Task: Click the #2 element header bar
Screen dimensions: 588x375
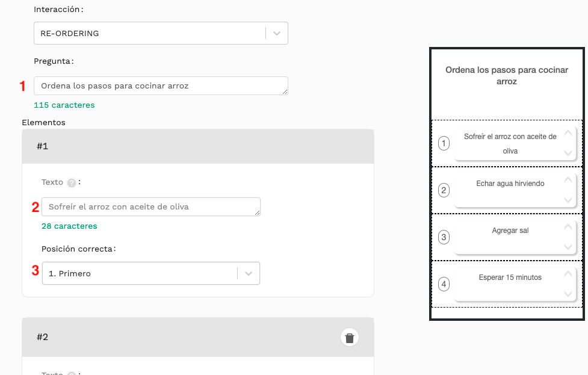Action: coord(198,337)
